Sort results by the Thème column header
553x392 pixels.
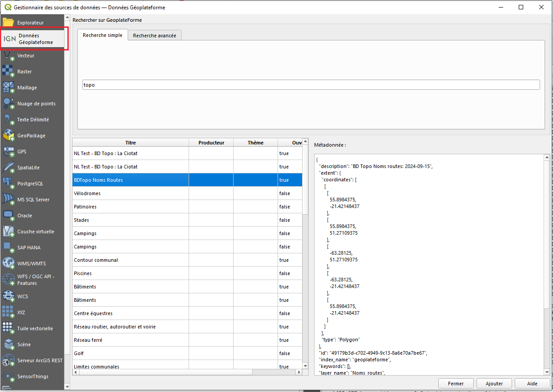point(256,143)
